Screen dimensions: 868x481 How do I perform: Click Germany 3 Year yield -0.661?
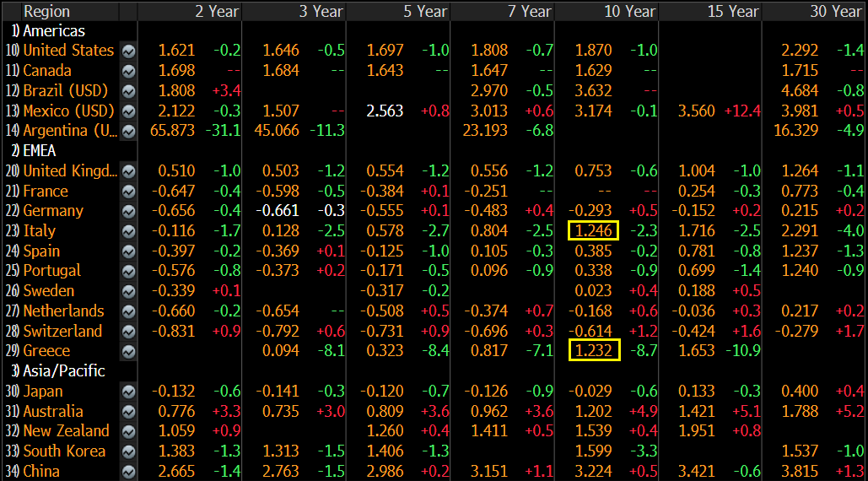[278, 211]
